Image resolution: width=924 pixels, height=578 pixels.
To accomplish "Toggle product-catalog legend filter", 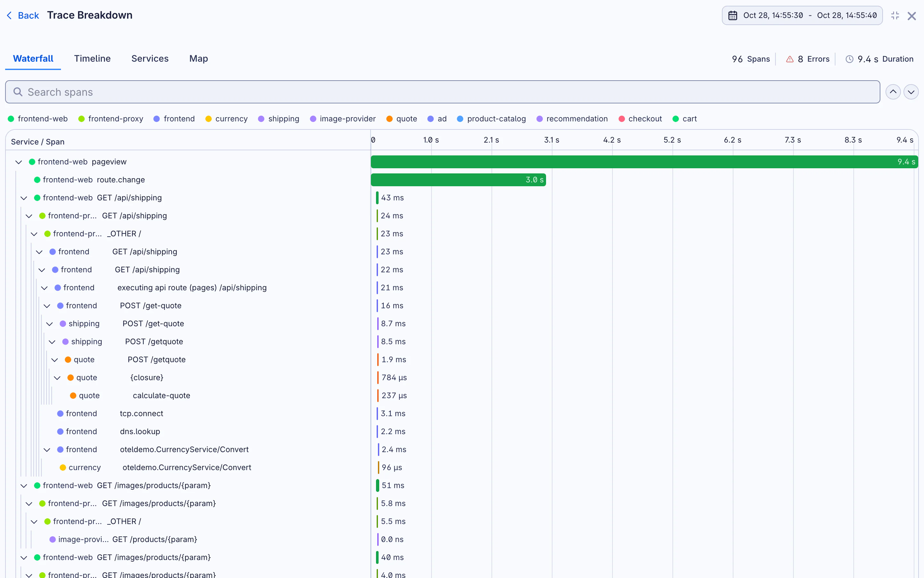I will [492, 118].
